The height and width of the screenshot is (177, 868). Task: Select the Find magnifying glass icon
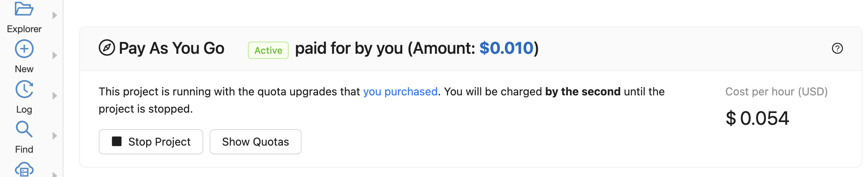coord(24,129)
